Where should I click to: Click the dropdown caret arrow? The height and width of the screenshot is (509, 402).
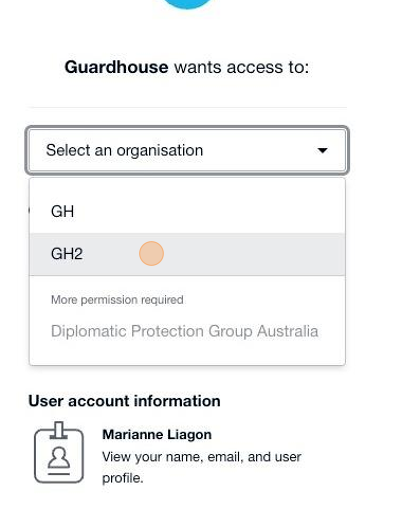(x=322, y=151)
